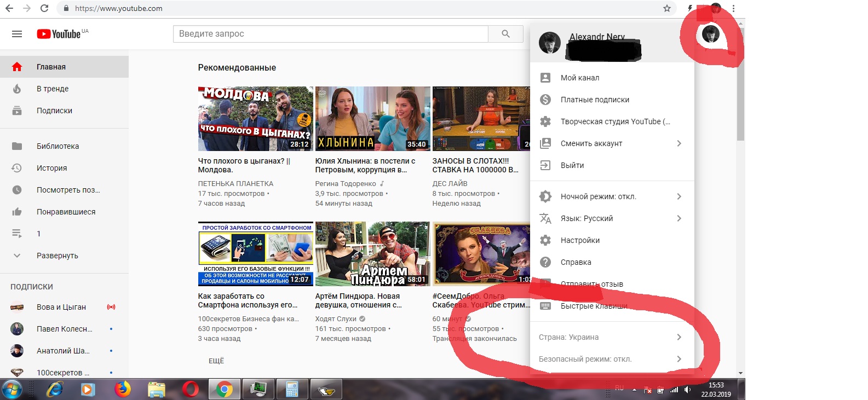Screen dimensions: 868x400
Task: Click the Язык translate icon
Action: [x=545, y=218]
